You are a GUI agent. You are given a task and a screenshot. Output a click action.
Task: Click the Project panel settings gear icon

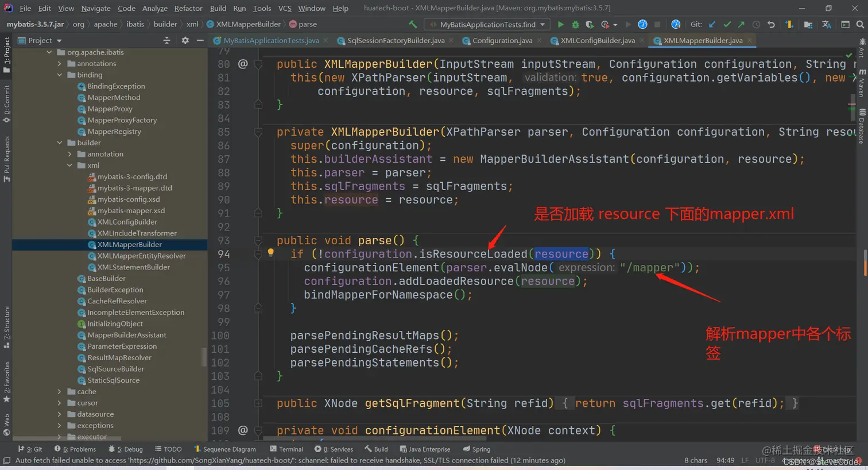tap(185, 40)
